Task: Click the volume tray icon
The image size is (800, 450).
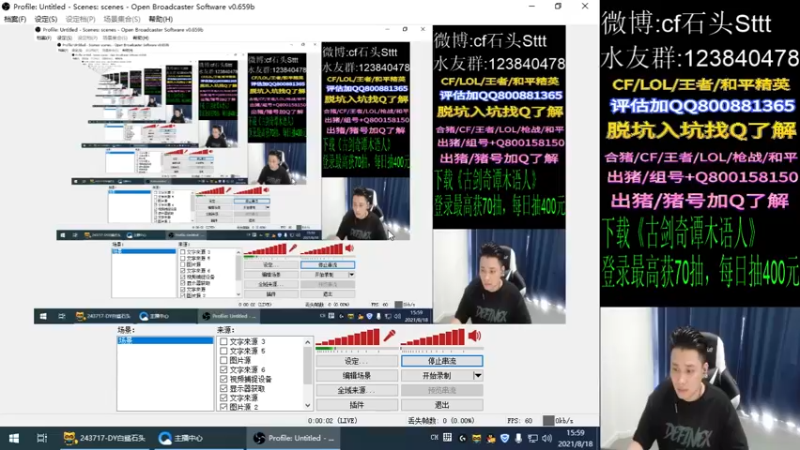Action: coord(547,438)
